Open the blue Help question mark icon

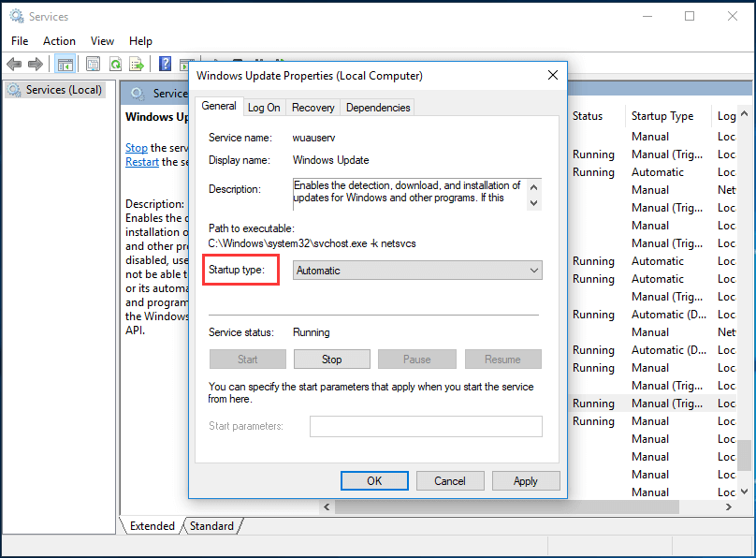pos(165,64)
